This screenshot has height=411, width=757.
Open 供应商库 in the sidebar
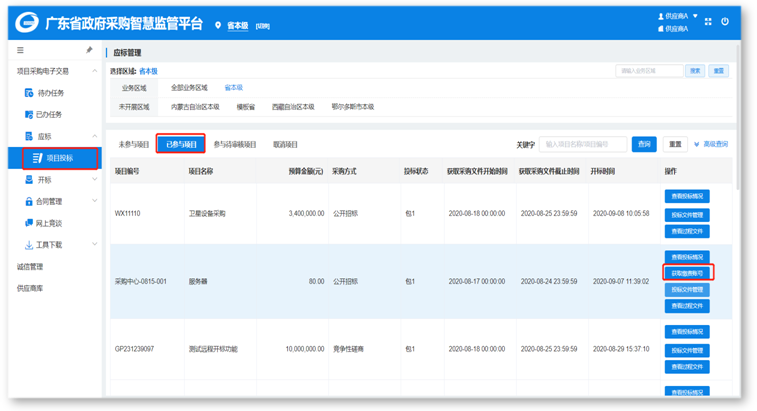(30, 288)
